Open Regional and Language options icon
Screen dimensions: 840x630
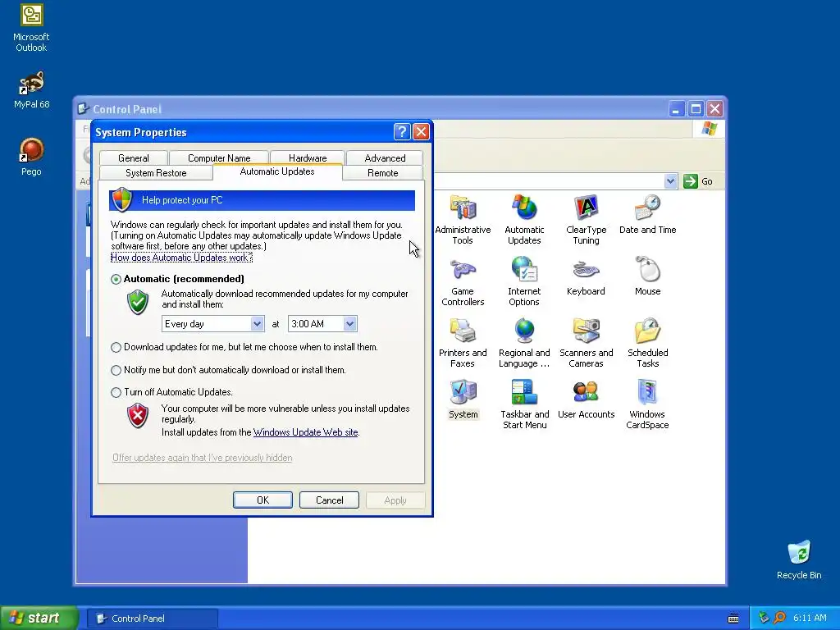[x=524, y=343]
